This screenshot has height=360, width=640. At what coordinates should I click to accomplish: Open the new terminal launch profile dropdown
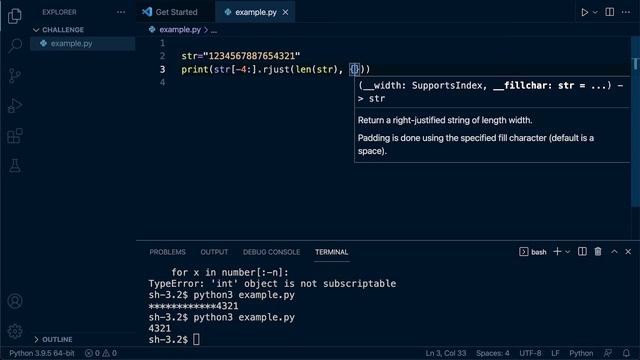tap(567, 252)
